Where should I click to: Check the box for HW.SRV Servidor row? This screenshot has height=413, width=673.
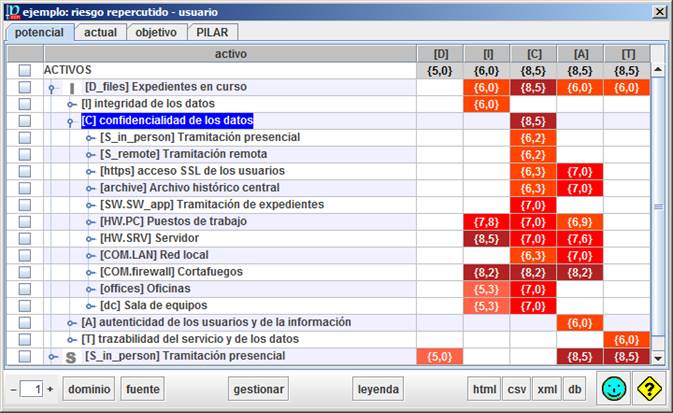click(x=25, y=239)
